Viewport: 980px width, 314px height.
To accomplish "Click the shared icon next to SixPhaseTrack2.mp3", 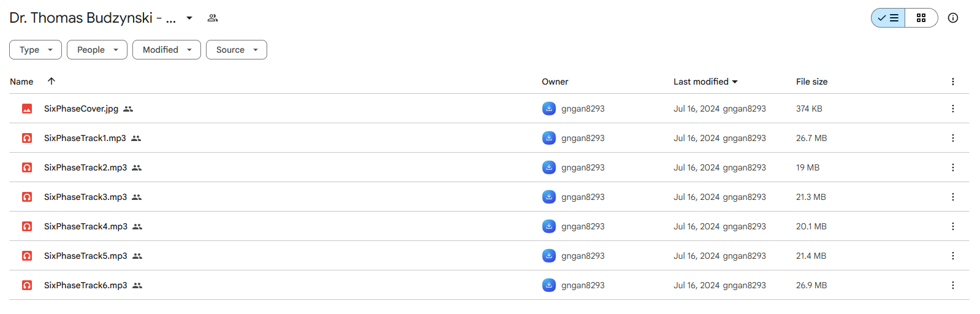I will coord(137,167).
